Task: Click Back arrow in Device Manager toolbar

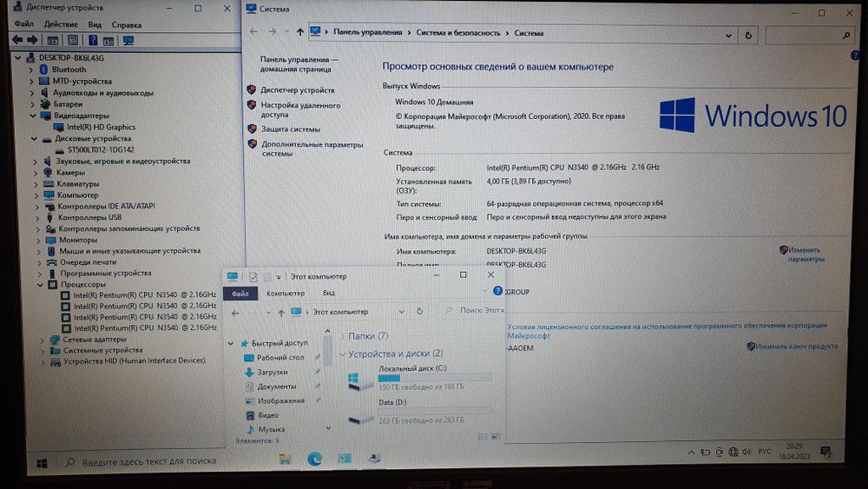Action: [17, 40]
